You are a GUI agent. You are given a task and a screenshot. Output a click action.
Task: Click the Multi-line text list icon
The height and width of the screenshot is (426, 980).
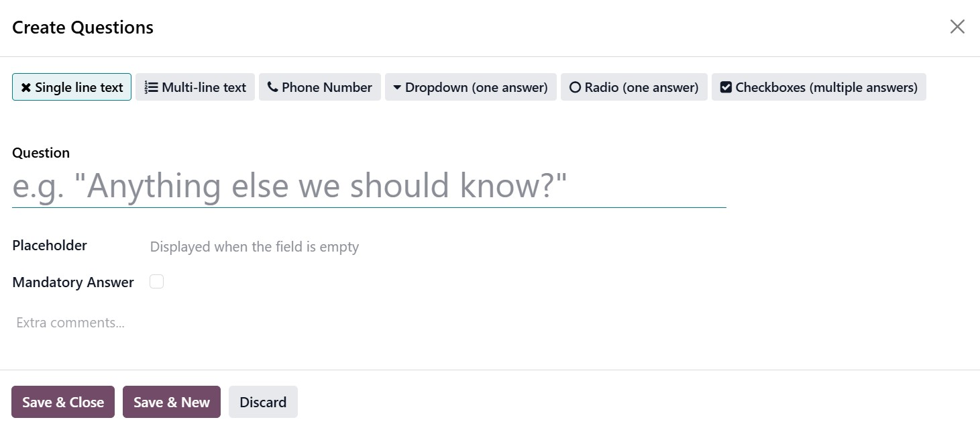152,87
